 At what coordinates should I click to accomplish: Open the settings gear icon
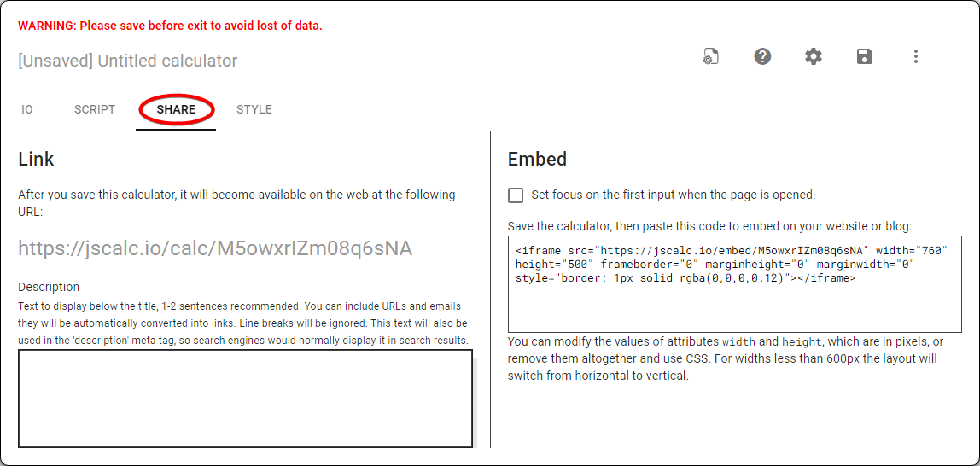click(814, 57)
